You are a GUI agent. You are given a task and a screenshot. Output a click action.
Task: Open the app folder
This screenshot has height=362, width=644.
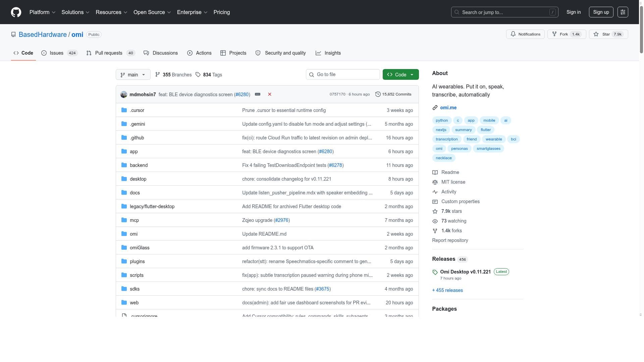(134, 152)
